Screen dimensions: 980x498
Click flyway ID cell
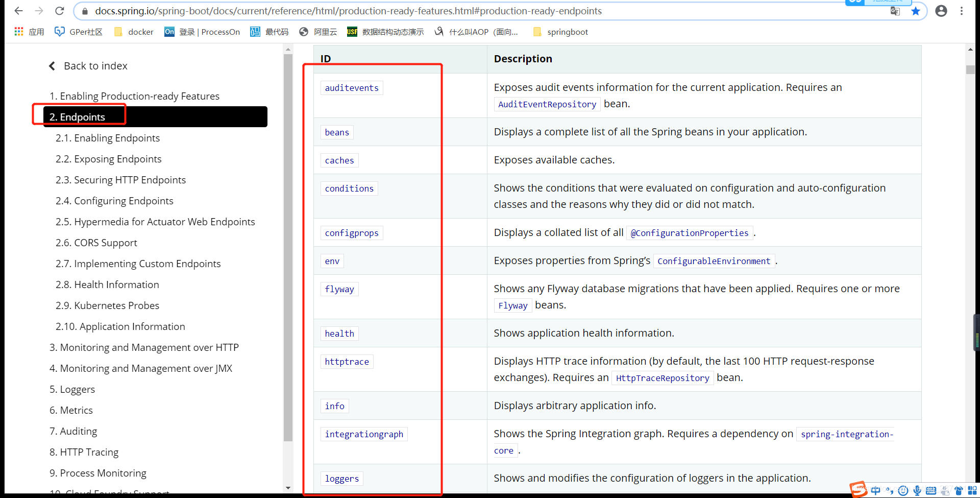pos(339,289)
